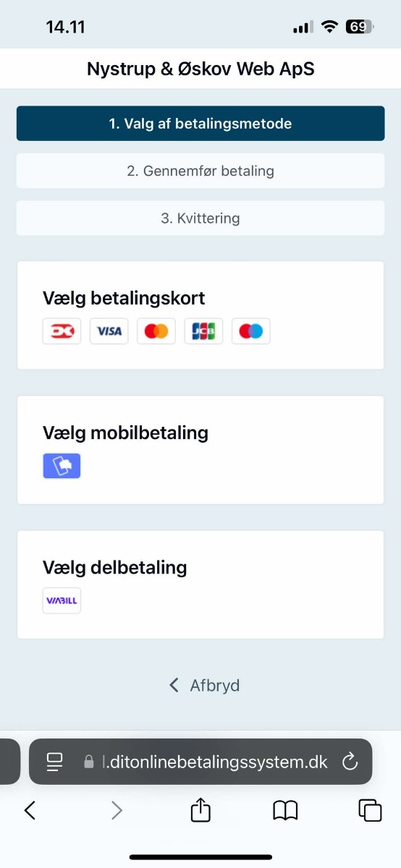This screenshot has height=868, width=401.
Task: Select the Dankort payment card icon
Action: click(62, 331)
